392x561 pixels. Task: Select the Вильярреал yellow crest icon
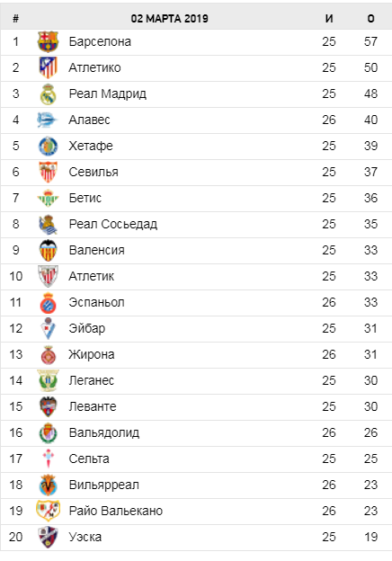pos(48,485)
